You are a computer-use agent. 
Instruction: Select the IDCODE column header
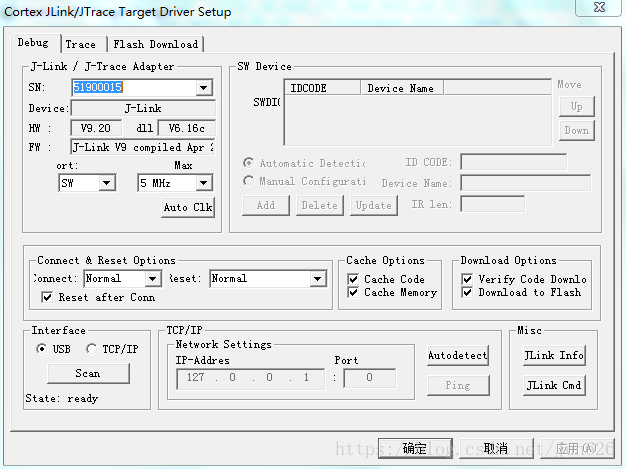pyautogui.click(x=322, y=88)
